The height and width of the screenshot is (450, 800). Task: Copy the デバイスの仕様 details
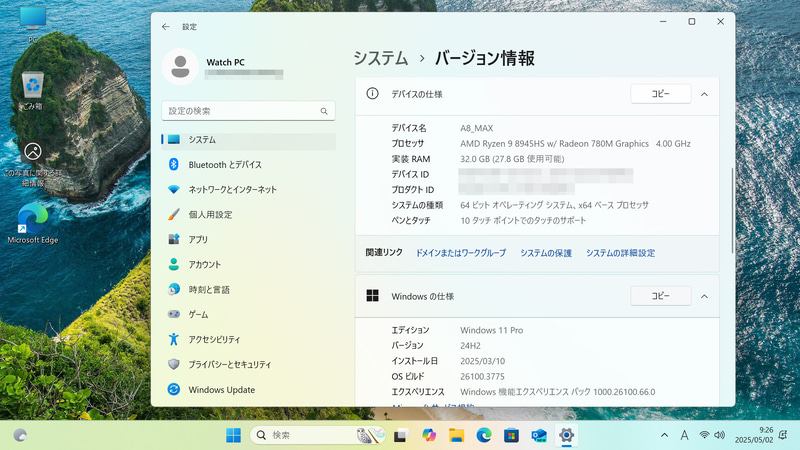click(x=660, y=94)
